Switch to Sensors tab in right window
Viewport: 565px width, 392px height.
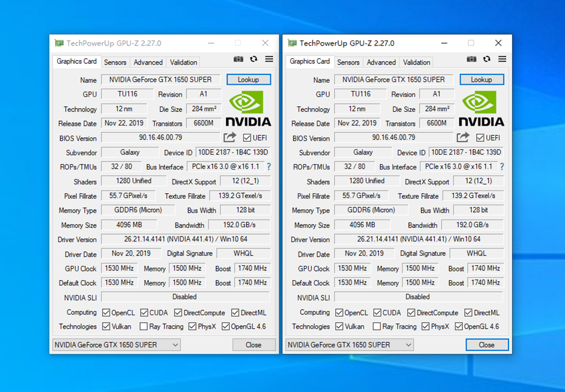pos(348,62)
